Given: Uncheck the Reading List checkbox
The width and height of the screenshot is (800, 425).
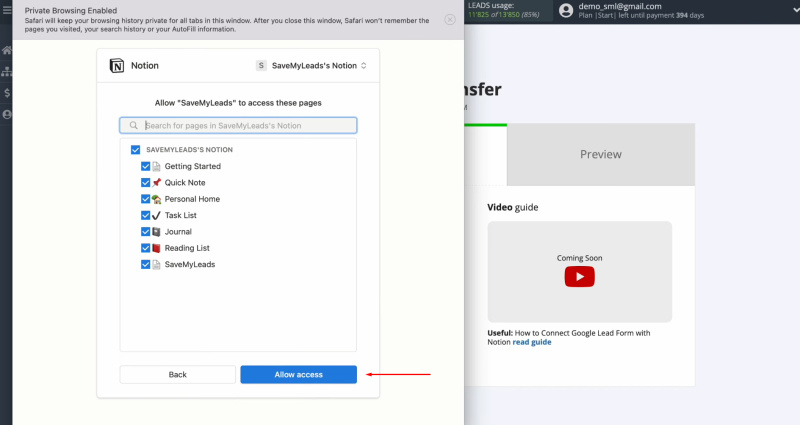Looking at the screenshot, I should tap(145, 248).
